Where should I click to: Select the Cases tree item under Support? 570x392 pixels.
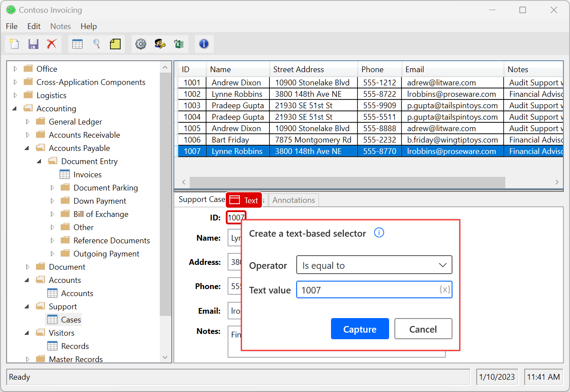[x=70, y=319]
